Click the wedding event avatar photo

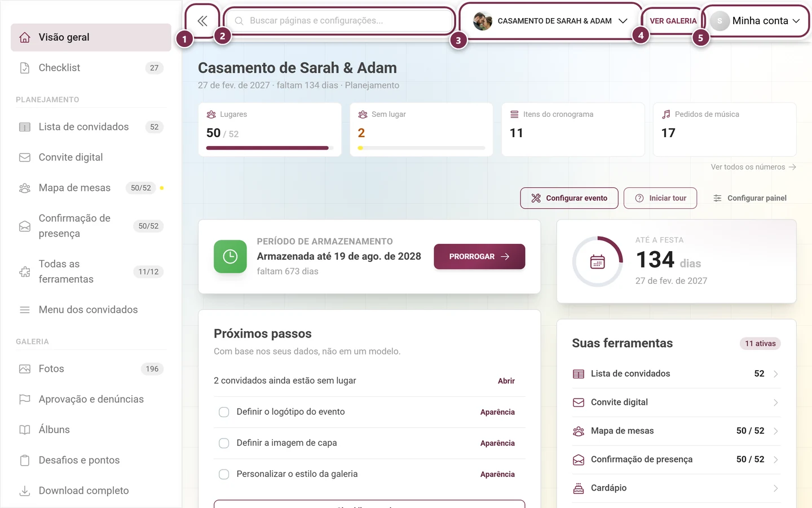click(x=483, y=21)
